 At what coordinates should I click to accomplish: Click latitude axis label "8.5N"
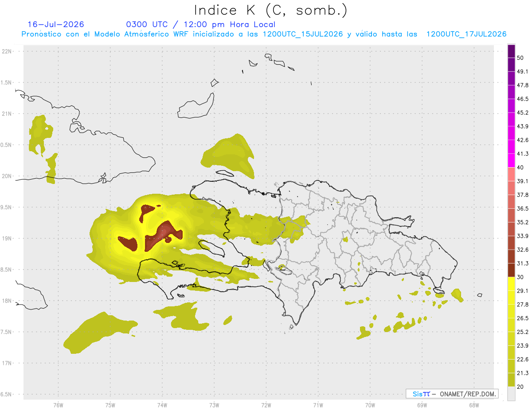pyautogui.click(x=7, y=270)
